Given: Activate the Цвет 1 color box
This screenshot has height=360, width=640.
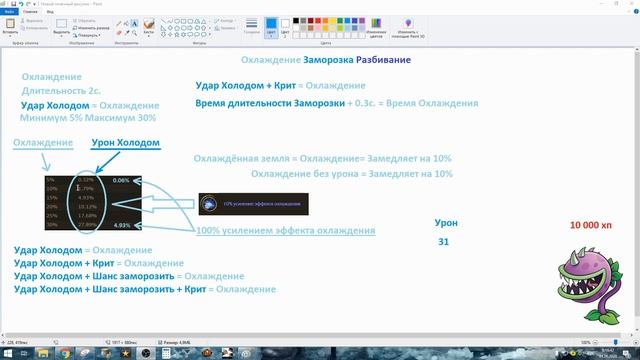Looking at the screenshot, I should point(271,28).
